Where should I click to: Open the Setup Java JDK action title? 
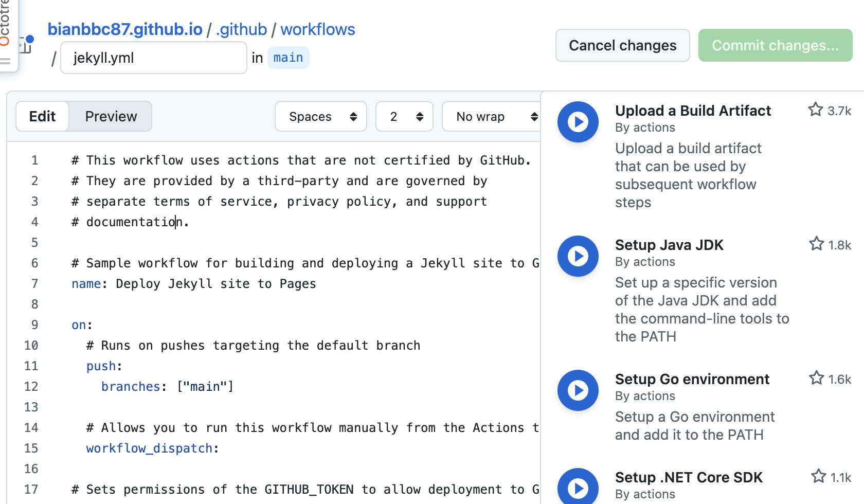pyautogui.click(x=669, y=245)
